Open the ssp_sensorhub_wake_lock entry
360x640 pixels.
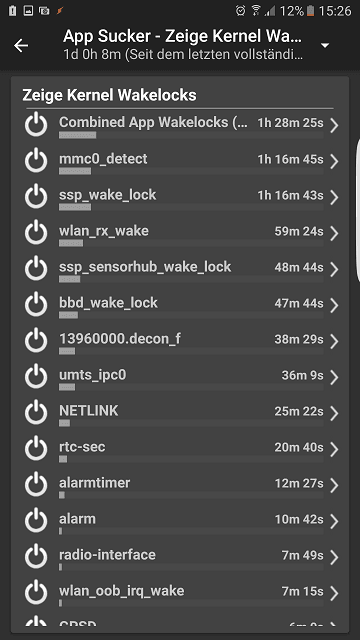tap(180, 269)
